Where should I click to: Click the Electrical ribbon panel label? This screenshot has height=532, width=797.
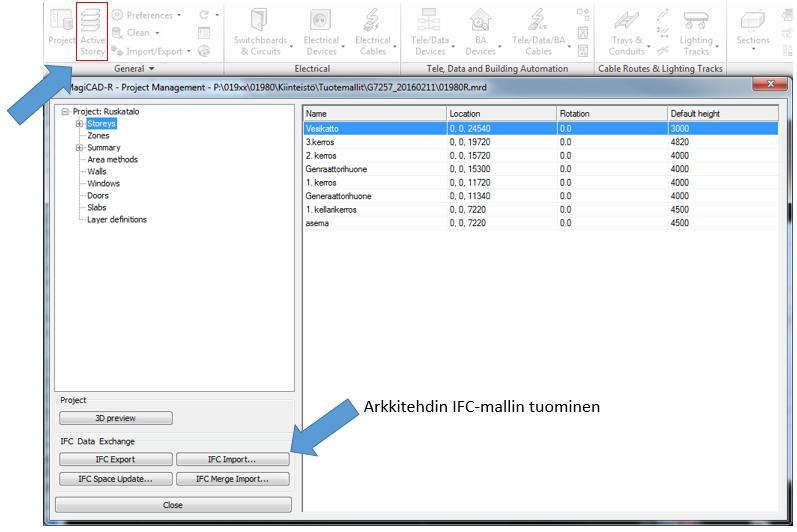[312, 69]
